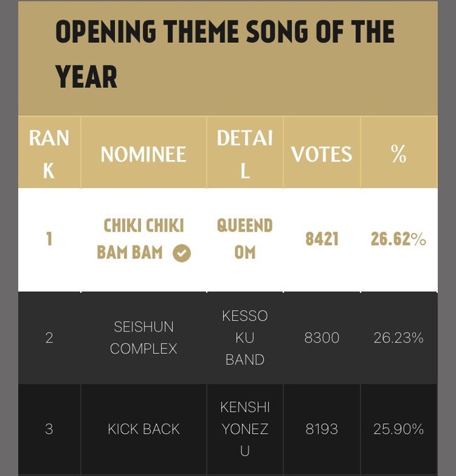Open the KICK BACK nominee entry
The height and width of the screenshot is (476, 456).
coord(144,429)
